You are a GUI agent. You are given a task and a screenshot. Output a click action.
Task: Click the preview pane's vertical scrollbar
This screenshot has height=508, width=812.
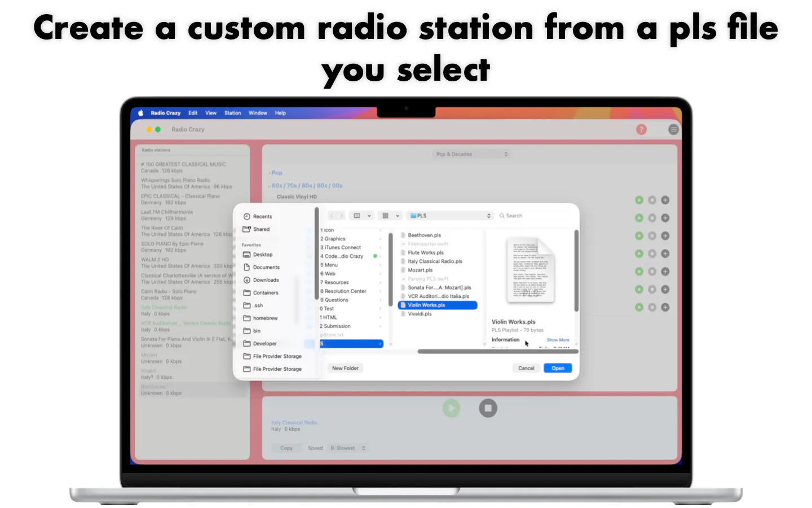tap(576, 271)
